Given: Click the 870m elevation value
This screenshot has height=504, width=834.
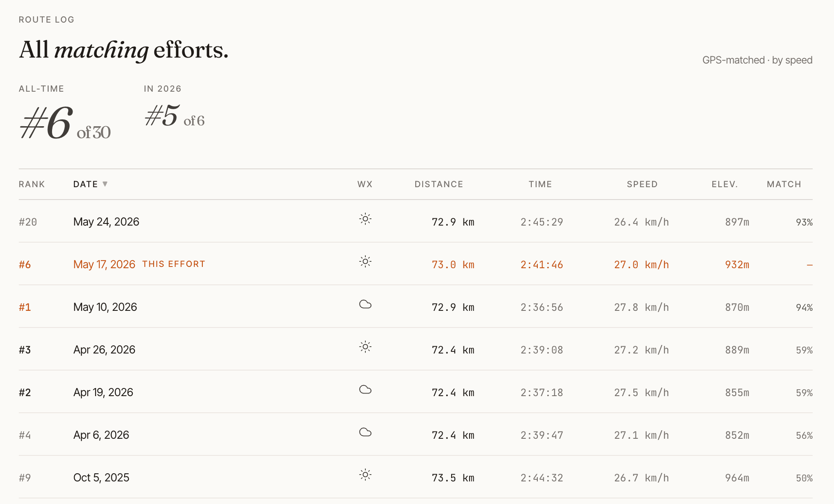Looking at the screenshot, I should [737, 307].
